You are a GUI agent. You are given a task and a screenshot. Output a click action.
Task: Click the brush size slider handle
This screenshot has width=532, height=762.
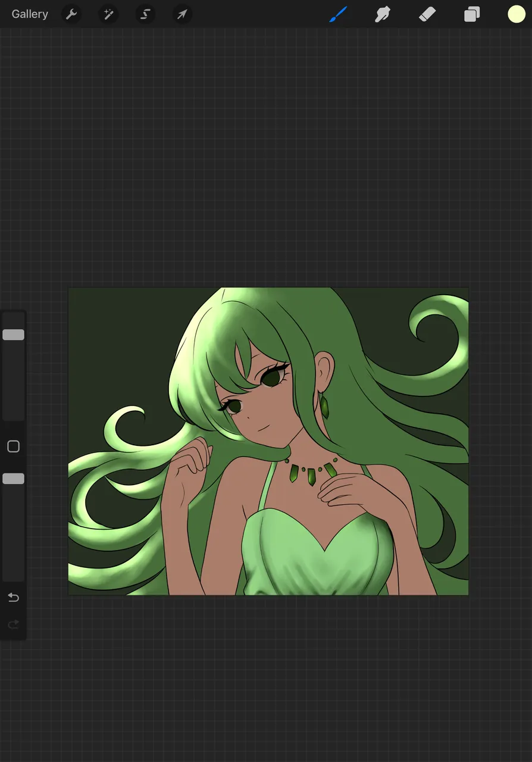pos(13,335)
